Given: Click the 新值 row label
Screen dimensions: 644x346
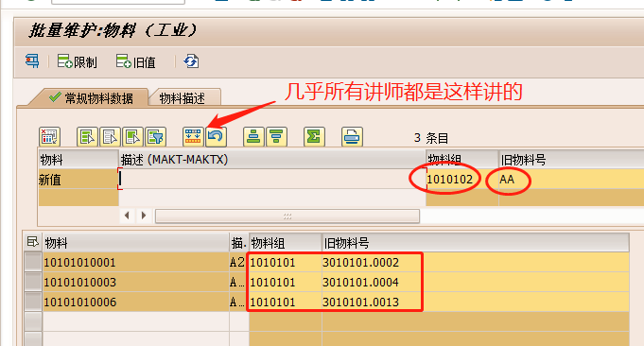Looking at the screenshot, I should tap(78, 180).
